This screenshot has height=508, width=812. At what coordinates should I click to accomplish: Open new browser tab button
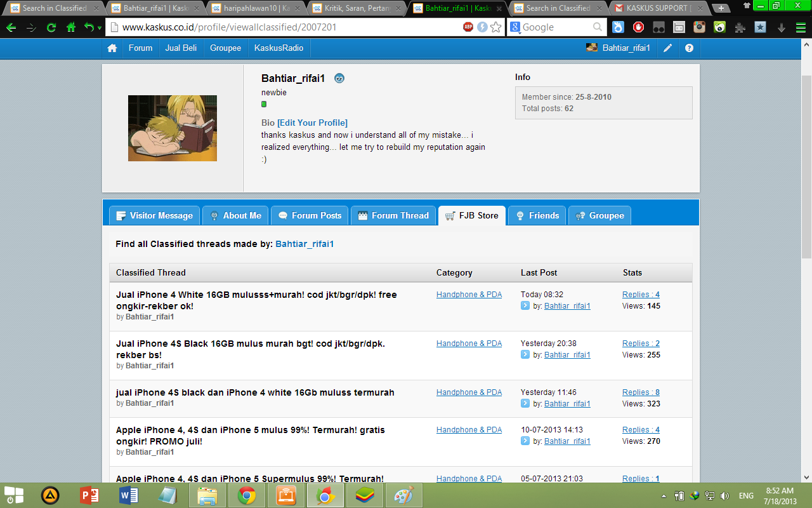(721, 8)
